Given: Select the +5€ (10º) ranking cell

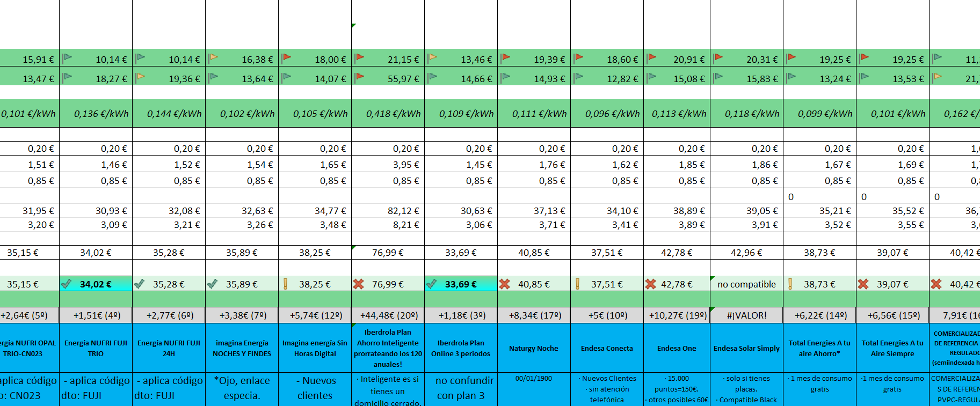Looking at the screenshot, I should [607, 315].
